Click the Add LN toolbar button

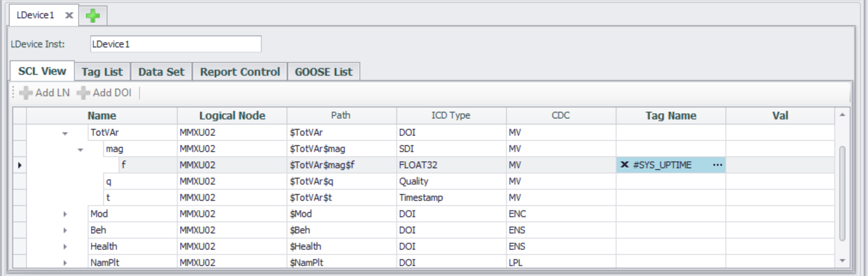pyautogui.click(x=45, y=93)
